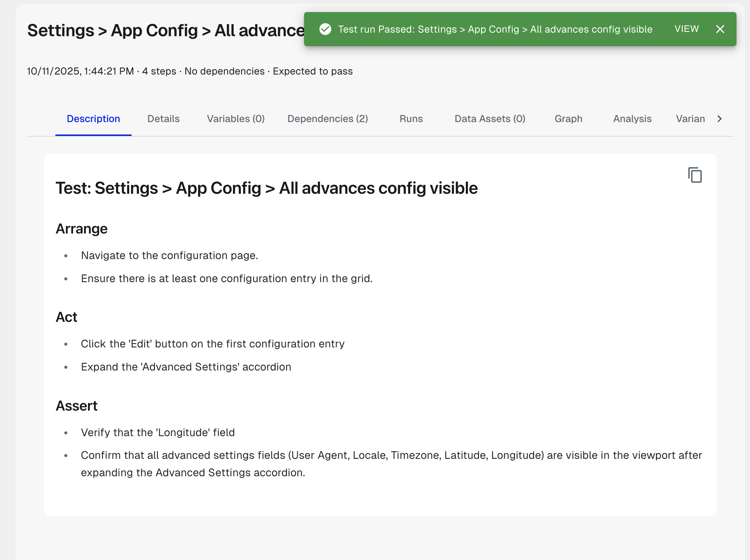Select the Dependencies (2) tab

pos(327,119)
